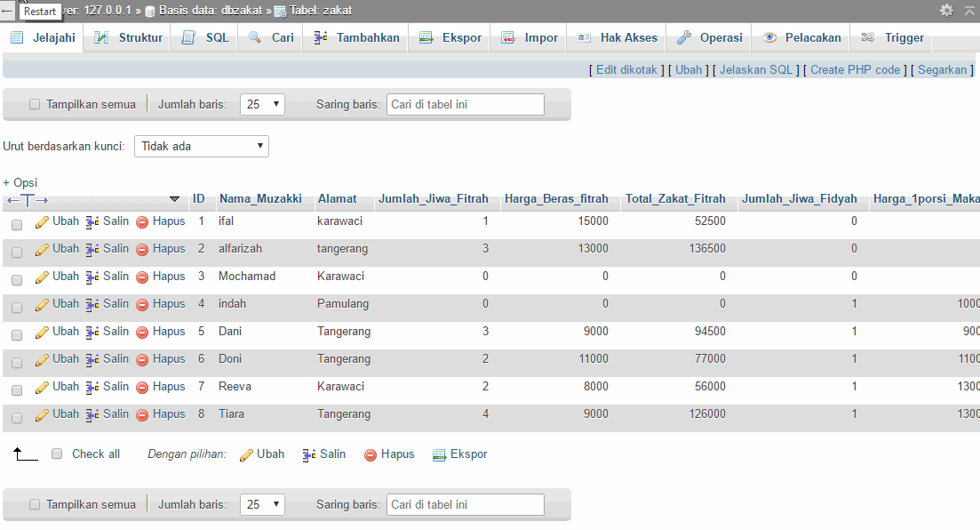Viewport: 980px width, 530px height.
Task: Select the Ekspor icon in the bottom action bar
Action: click(x=438, y=454)
